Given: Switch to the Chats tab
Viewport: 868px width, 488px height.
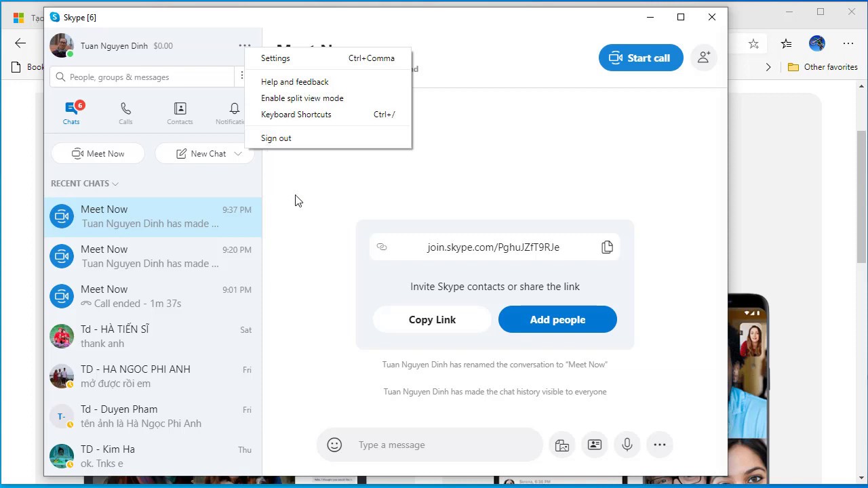Looking at the screenshot, I should (x=71, y=113).
